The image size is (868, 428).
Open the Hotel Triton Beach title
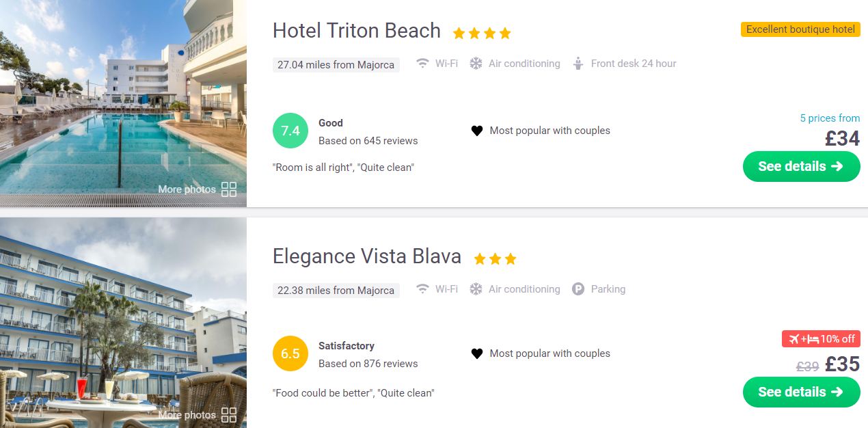pos(356,31)
